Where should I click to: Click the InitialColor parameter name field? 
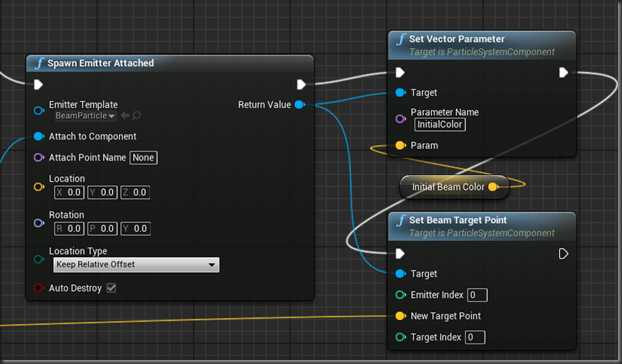(x=440, y=125)
